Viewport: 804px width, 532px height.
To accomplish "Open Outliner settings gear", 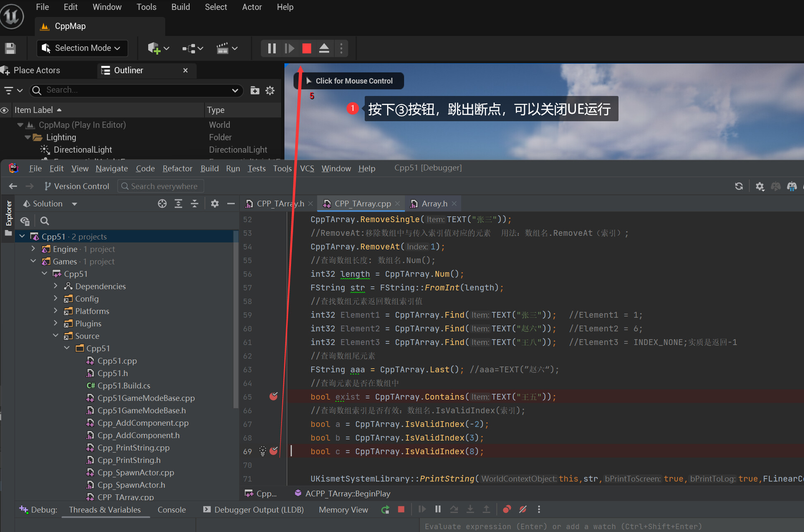I will click(x=270, y=91).
